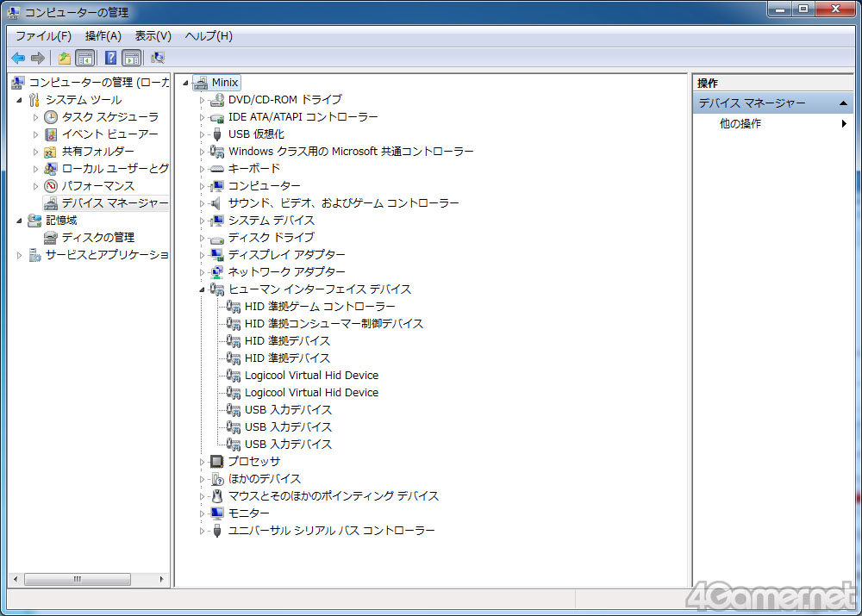Toggle the Show/Hide Action Pane toolbar button

click(x=131, y=59)
